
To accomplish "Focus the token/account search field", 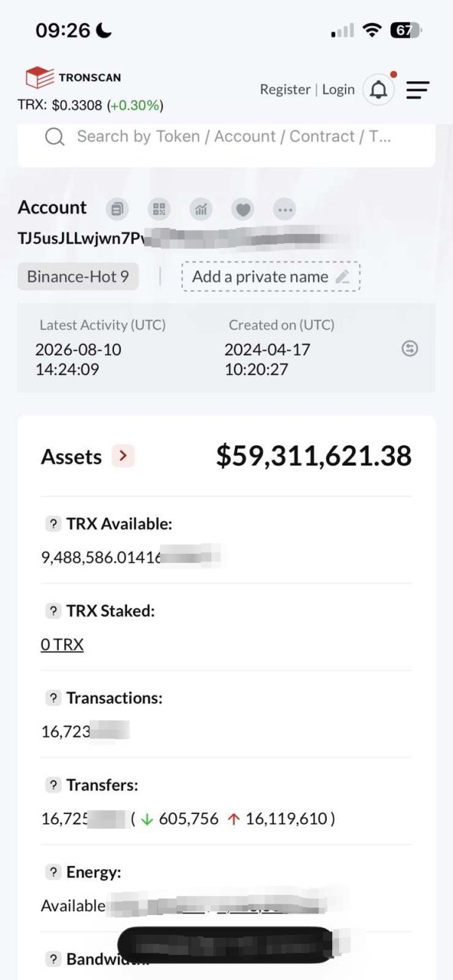I will 226,137.
